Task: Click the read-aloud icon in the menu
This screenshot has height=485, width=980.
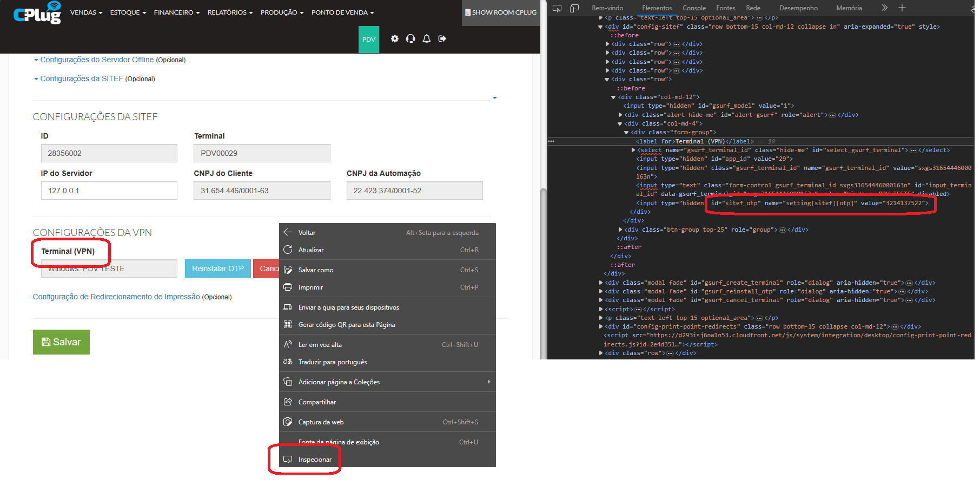Action: (288, 344)
